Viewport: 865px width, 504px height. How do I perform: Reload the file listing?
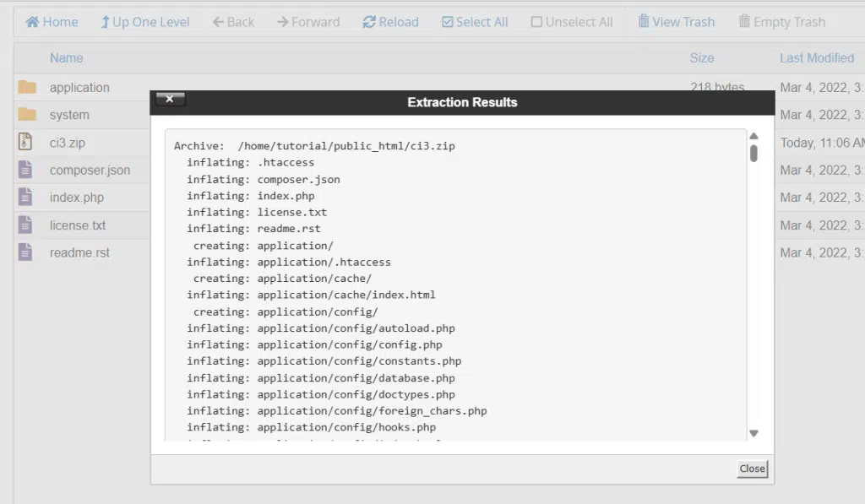click(390, 22)
